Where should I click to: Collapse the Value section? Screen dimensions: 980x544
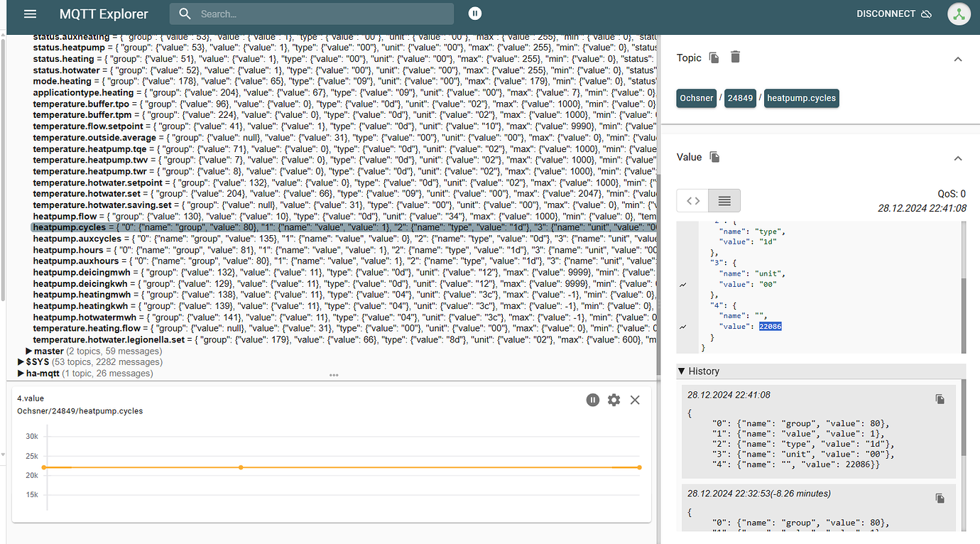(957, 158)
